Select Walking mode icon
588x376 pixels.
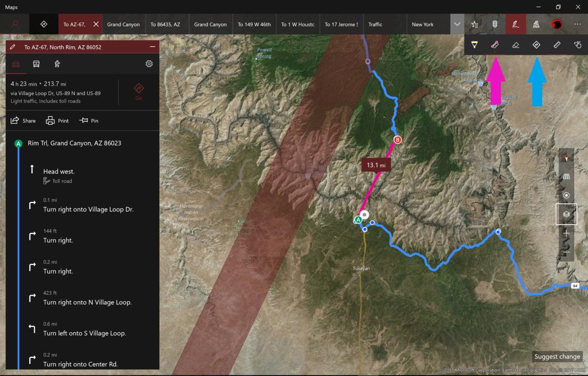click(57, 64)
